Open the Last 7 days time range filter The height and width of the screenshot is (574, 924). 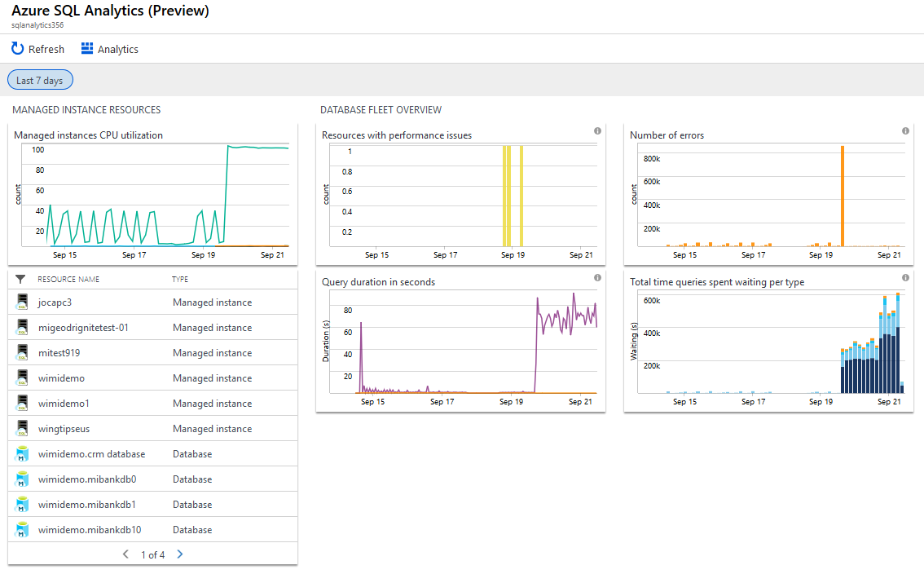point(39,79)
